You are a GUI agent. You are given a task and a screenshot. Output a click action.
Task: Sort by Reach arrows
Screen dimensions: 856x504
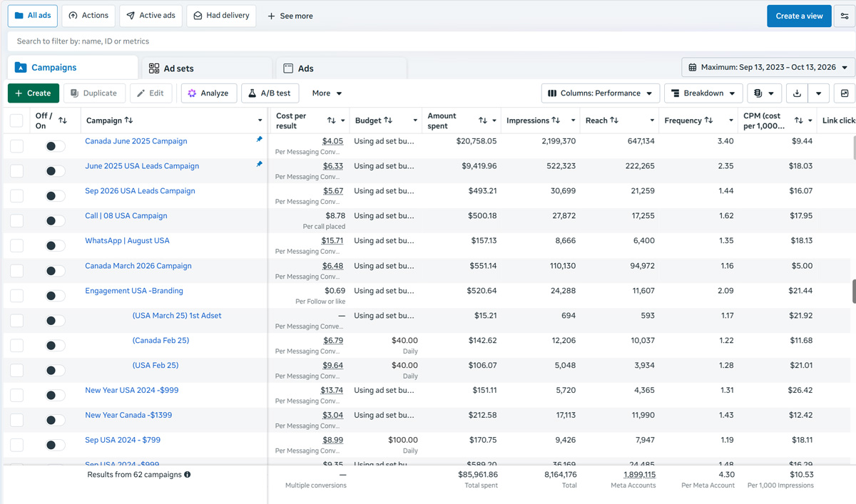[x=614, y=120]
